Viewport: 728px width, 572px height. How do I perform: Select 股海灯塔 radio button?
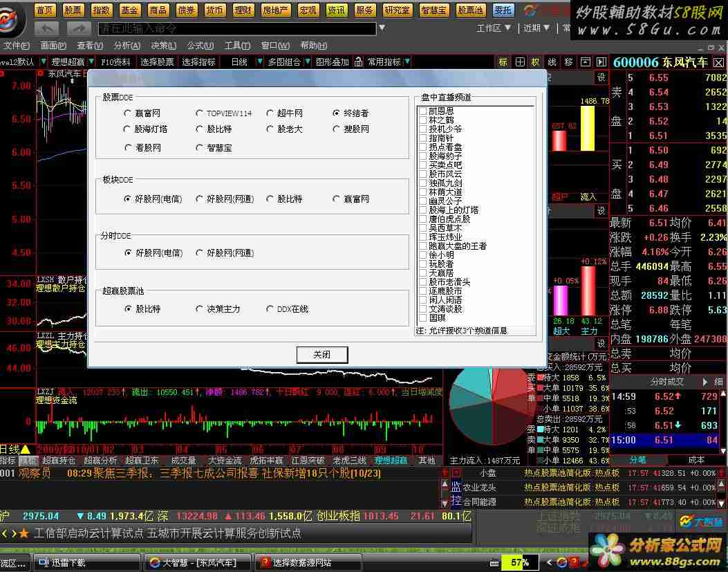tap(128, 129)
